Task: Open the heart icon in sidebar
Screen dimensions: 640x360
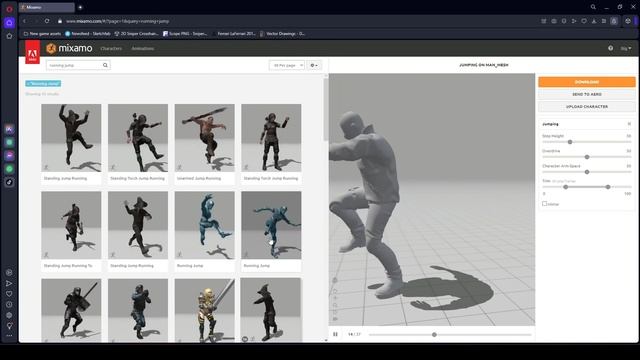Action: [9, 294]
